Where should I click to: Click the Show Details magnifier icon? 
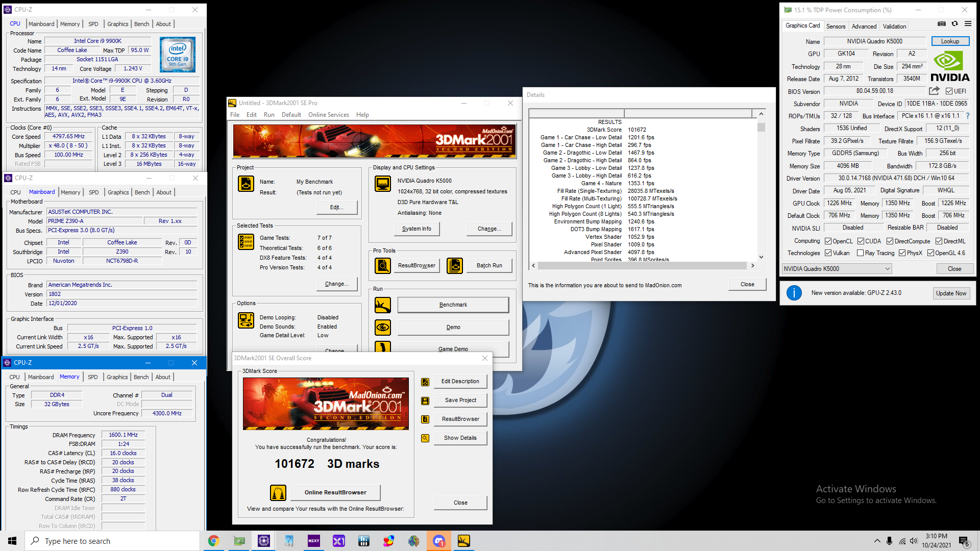pos(425,438)
